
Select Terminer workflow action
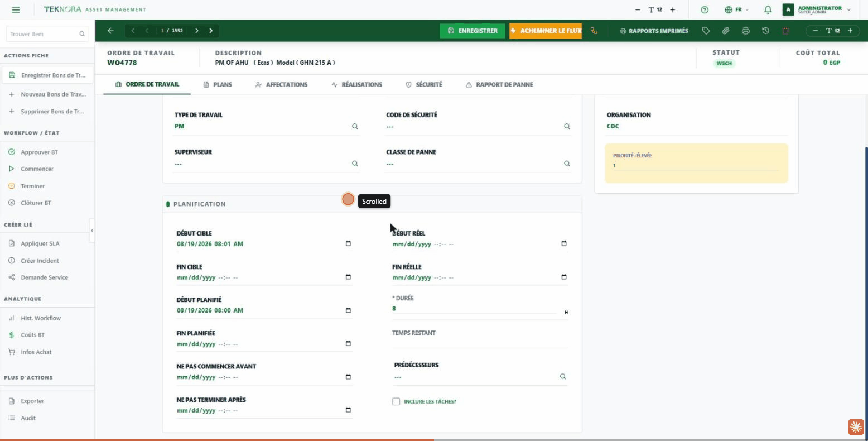[47, 186]
